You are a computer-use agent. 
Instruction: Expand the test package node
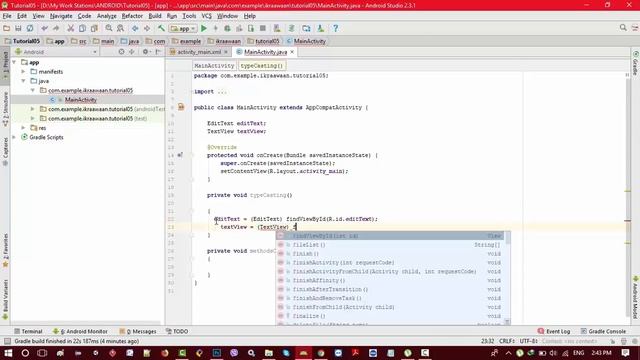point(33,118)
